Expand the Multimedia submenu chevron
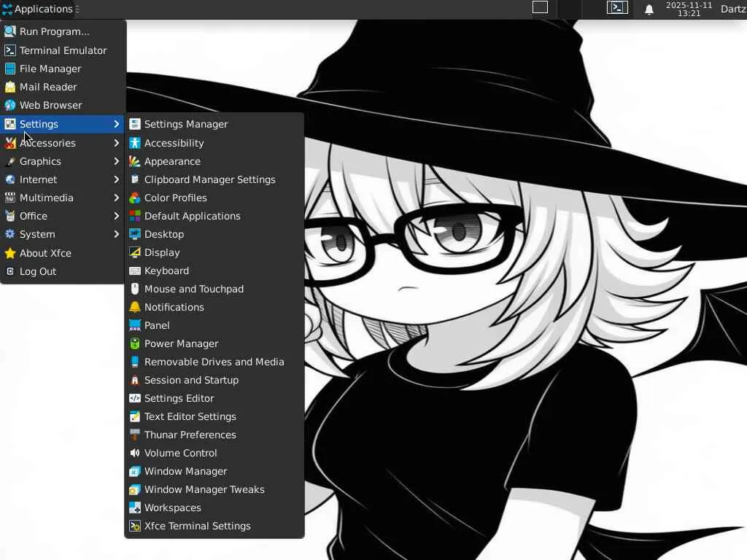Viewport: 747px width, 560px height. point(116,197)
